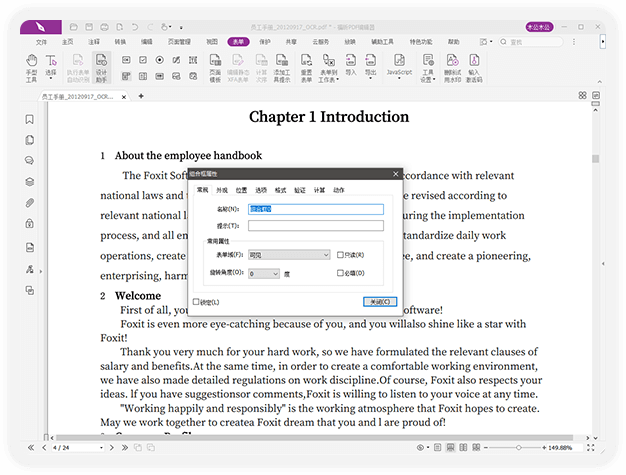Expand the Tool Settings (工具设置) dropdown

click(428, 68)
